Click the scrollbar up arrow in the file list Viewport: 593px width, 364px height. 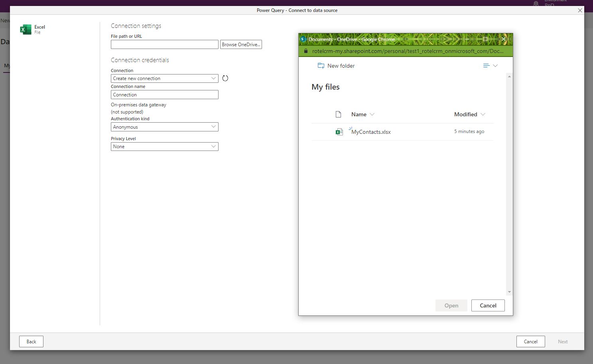pos(509,76)
